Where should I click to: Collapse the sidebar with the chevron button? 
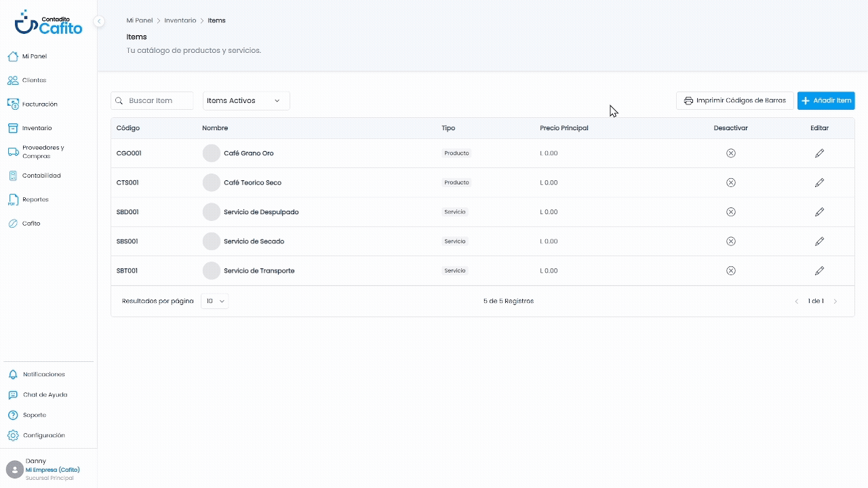99,21
